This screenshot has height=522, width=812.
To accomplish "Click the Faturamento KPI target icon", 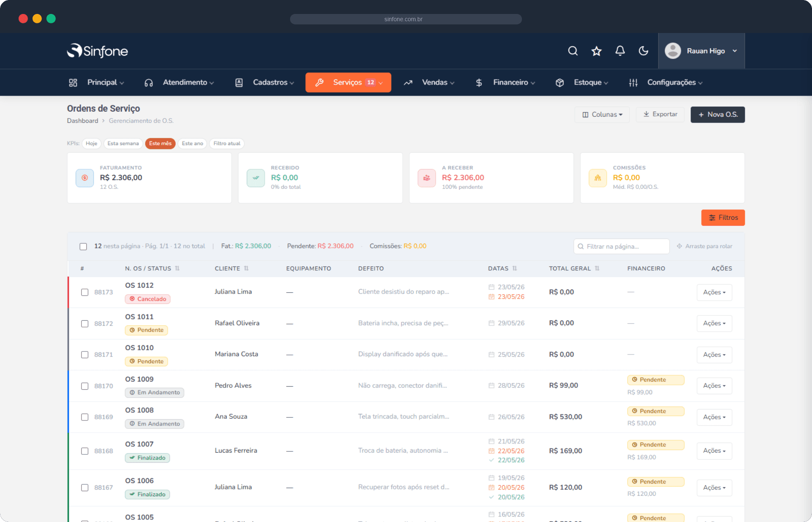I will pyautogui.click(x=85, y=178).
